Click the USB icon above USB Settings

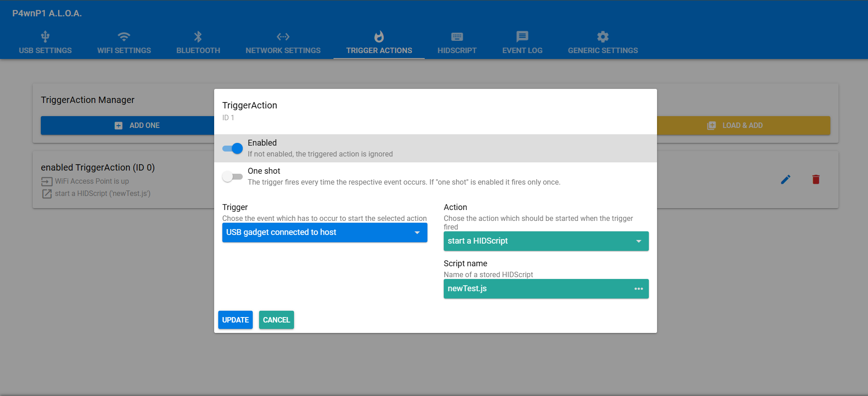tap(45, 36)
